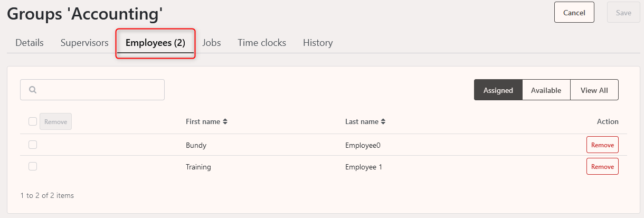This screenshot has height=218, width=644.
Task: Remove Bundy Employee0 from group
Action: point(602,145)
